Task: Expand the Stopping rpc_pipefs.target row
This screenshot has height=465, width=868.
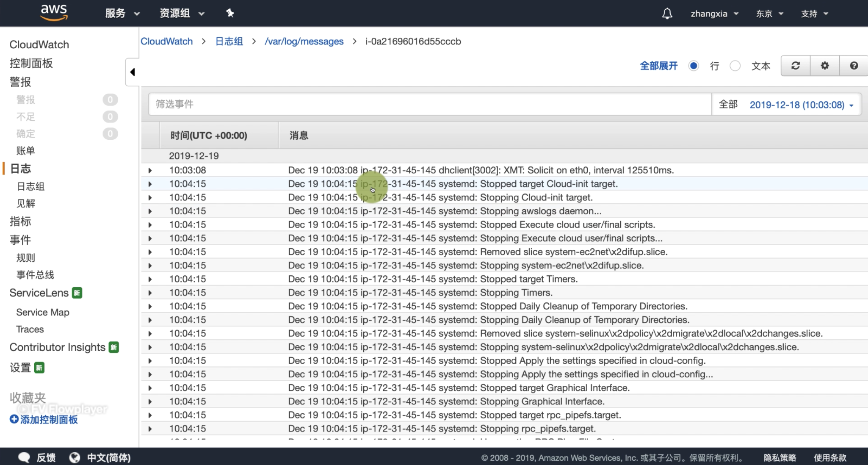Action: click(150, 429)
